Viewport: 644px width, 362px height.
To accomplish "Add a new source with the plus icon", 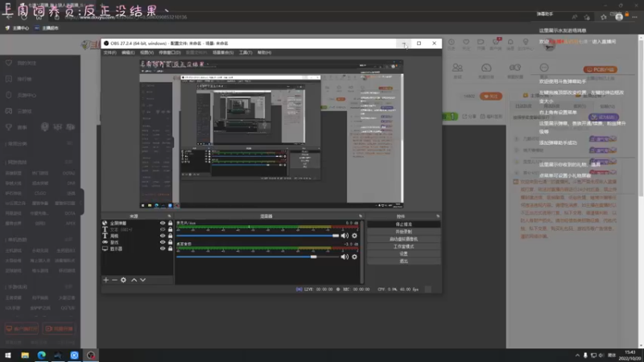I will tap(106, 280).
